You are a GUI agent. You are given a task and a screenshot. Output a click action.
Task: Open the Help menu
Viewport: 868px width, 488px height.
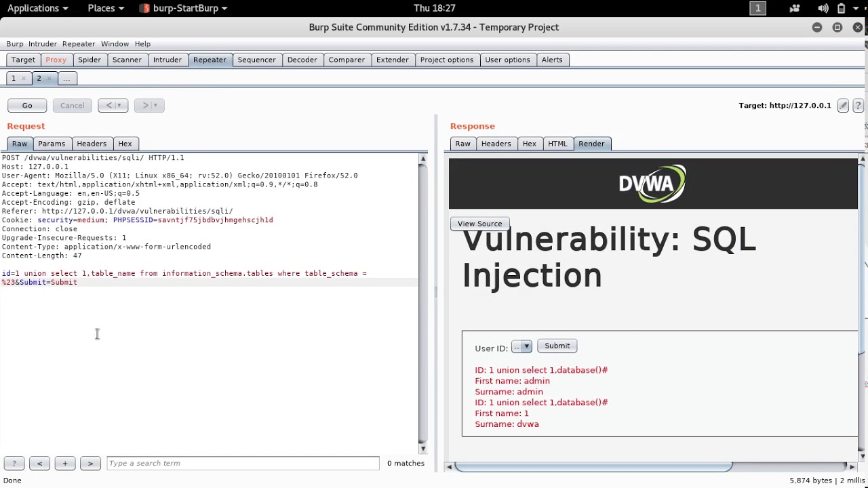click(x=142, y=44)
